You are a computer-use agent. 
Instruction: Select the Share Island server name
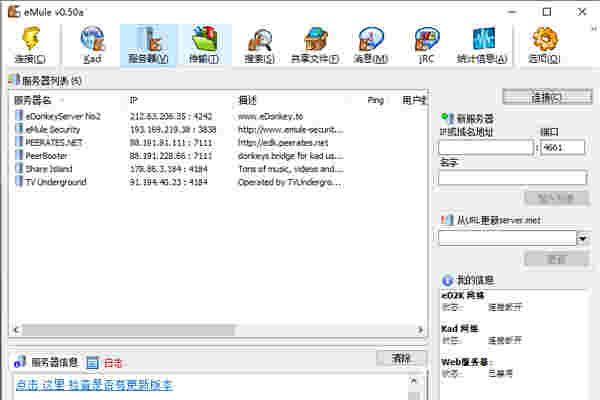point(49,168)
